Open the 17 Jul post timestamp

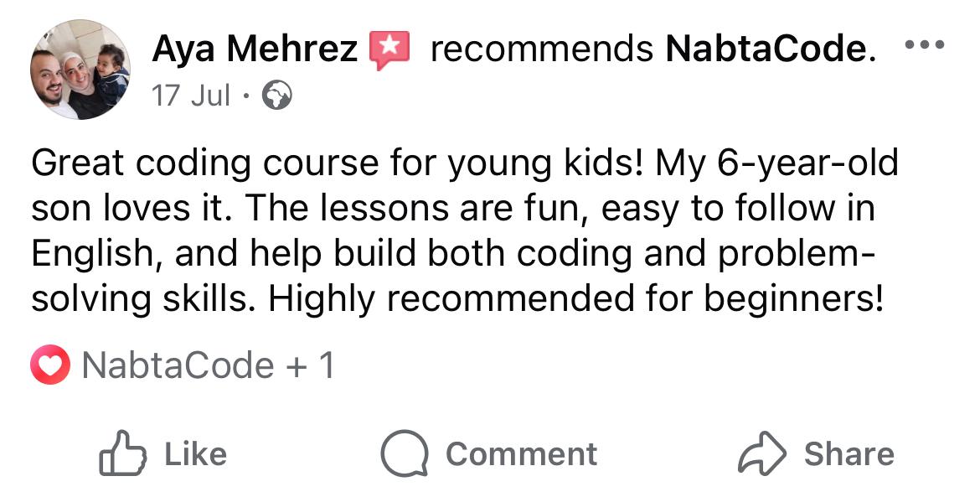[x=191, y=96]
